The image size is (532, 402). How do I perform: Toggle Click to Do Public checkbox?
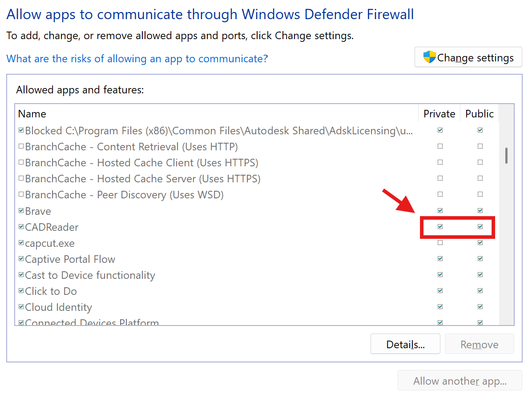tap(480, 291)
